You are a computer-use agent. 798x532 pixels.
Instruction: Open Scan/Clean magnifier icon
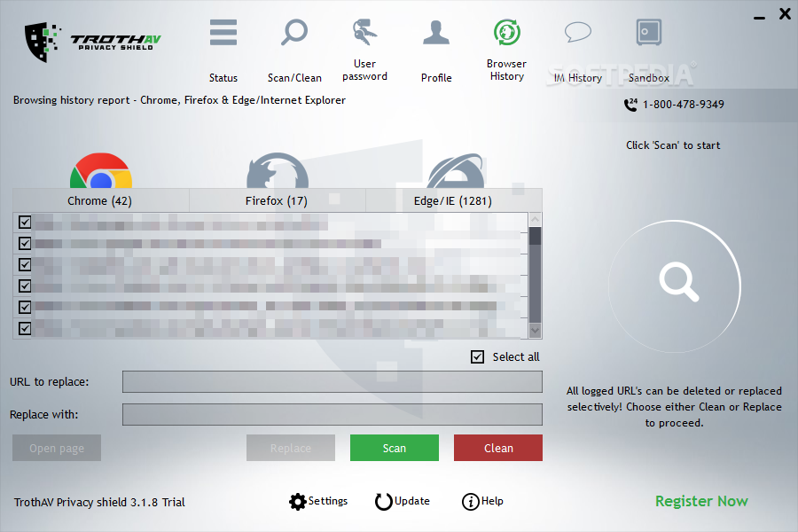coord(294,32)
